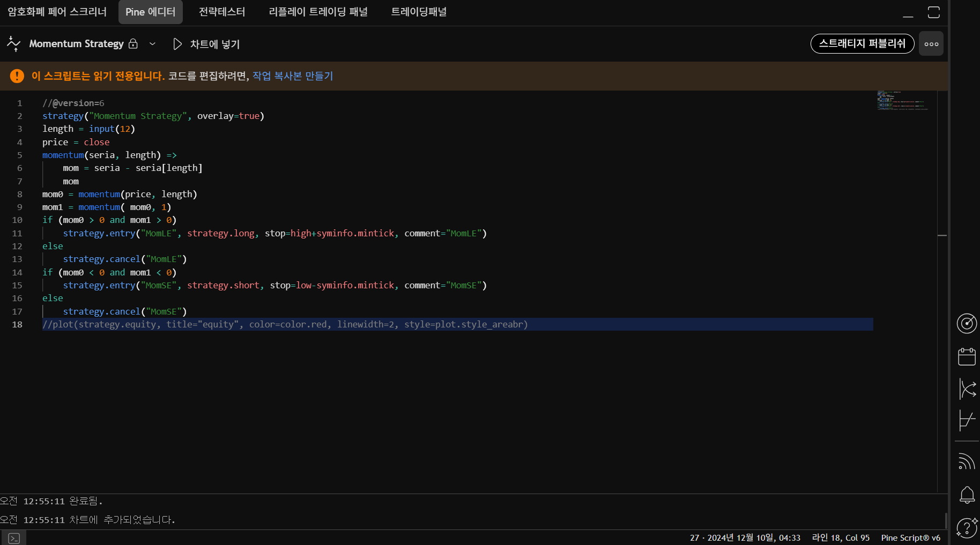Click the Momentum Strategy script name
Image resolution: width=980 pixels, height=545 pixels.
76,44
